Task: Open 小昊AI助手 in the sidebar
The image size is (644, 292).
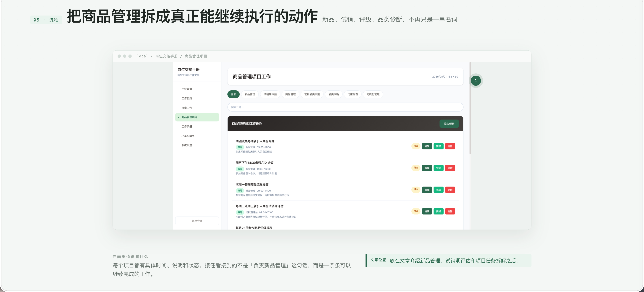Action: [197, 136]
